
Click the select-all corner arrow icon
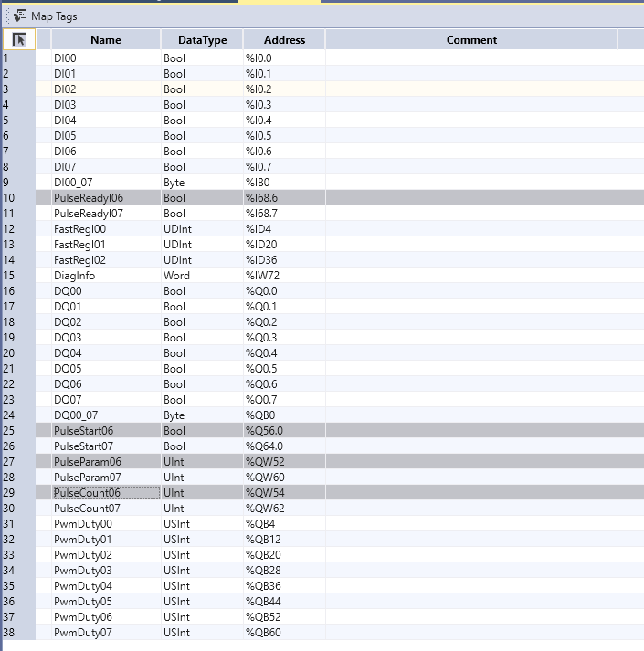[19, 39]
